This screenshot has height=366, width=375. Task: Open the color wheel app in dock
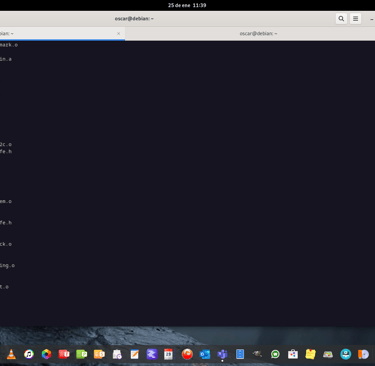(x=46, y=354)
